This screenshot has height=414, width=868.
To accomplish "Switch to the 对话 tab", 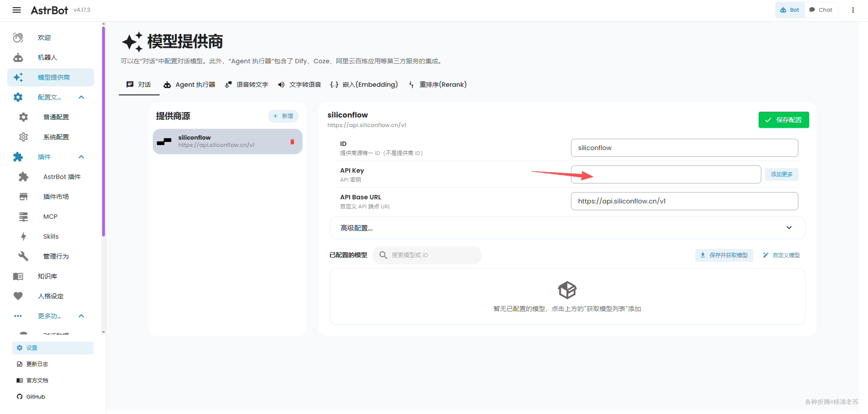I will 139,85.
